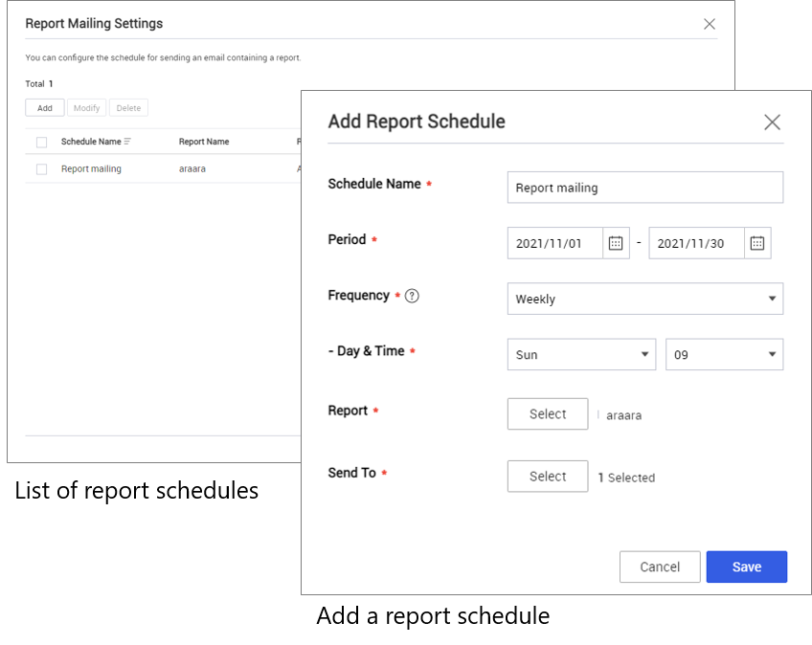The height and width of the screenshot is (645, 812).
Task: Click the Modify button
Action: [86, 107]
